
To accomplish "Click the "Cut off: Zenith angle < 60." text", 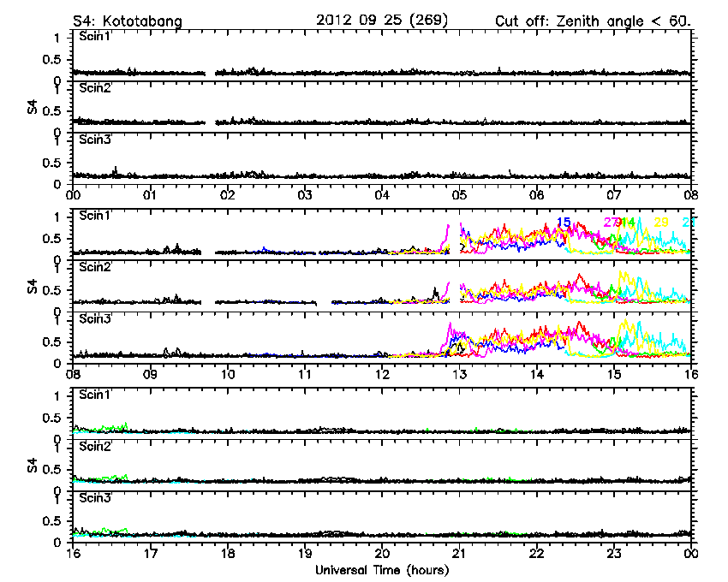I will pos(593,21).
